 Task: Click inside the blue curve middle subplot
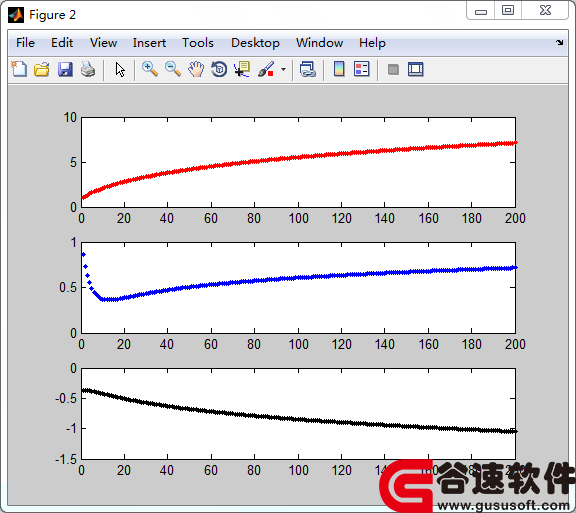tap(298, 288)
